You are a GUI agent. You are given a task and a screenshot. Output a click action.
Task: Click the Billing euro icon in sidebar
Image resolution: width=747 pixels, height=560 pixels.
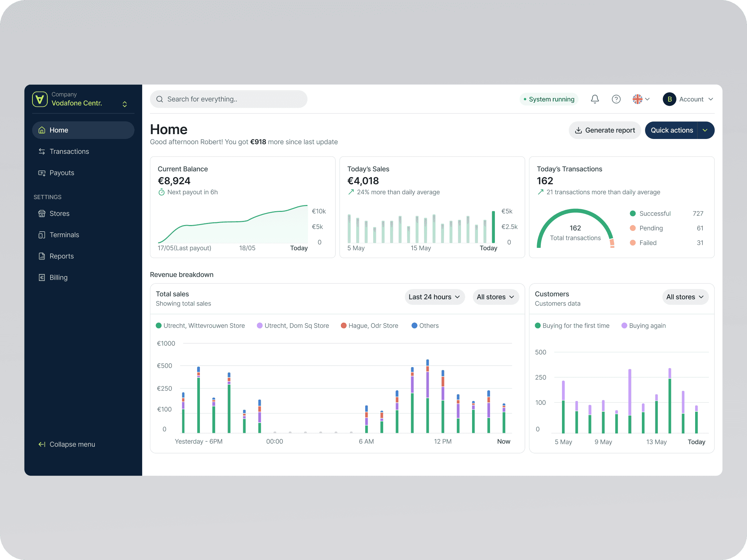[x=42, y=278]
